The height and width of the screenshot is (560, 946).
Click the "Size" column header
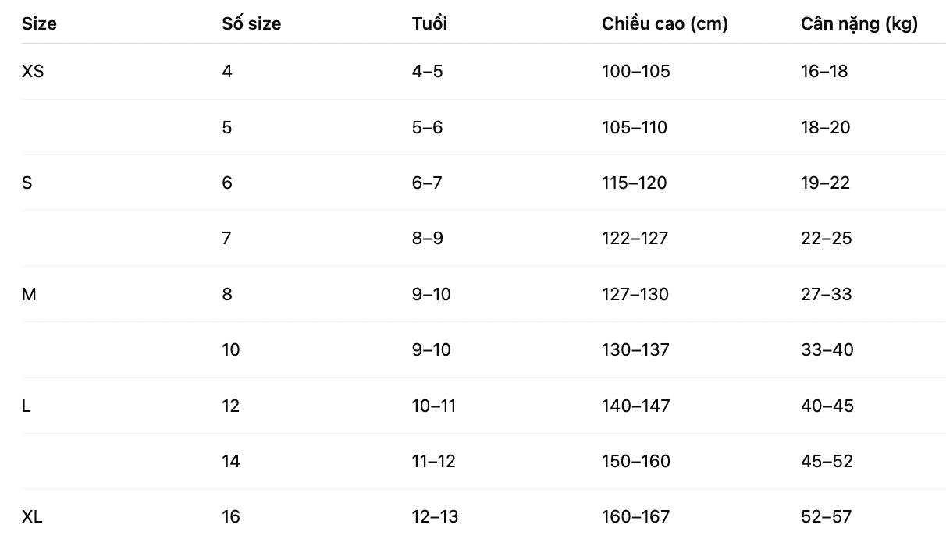[39, 24]
